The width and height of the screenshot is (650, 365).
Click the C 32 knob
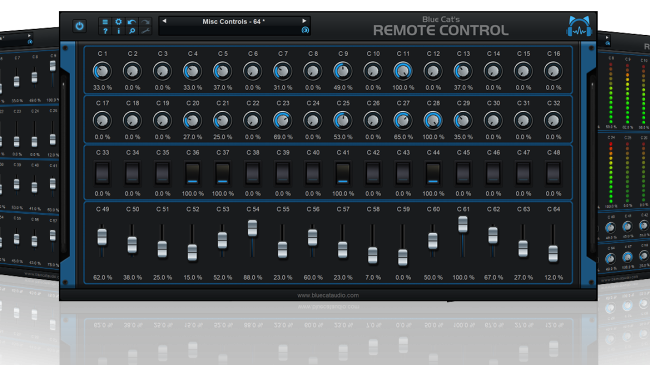553,120
